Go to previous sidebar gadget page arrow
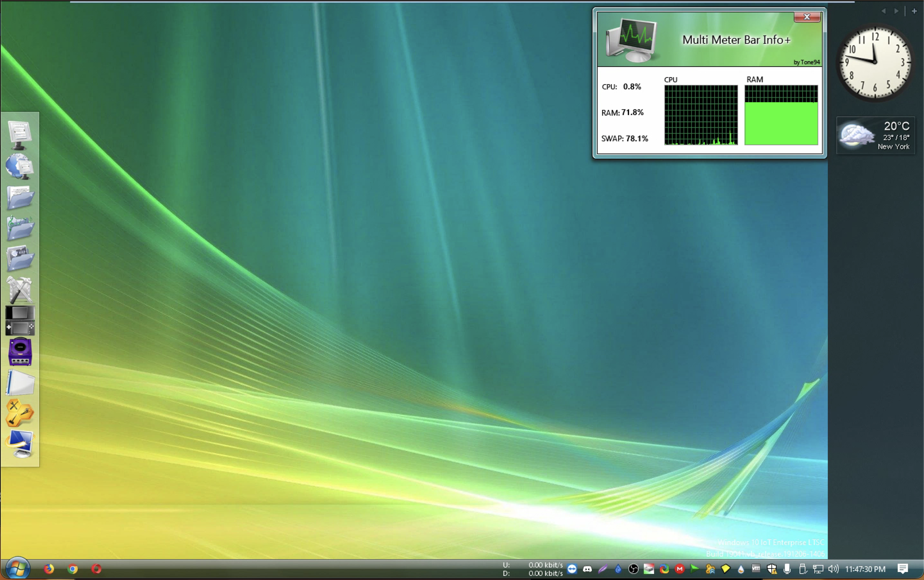The image size is (924, 580). coord(884,11)
